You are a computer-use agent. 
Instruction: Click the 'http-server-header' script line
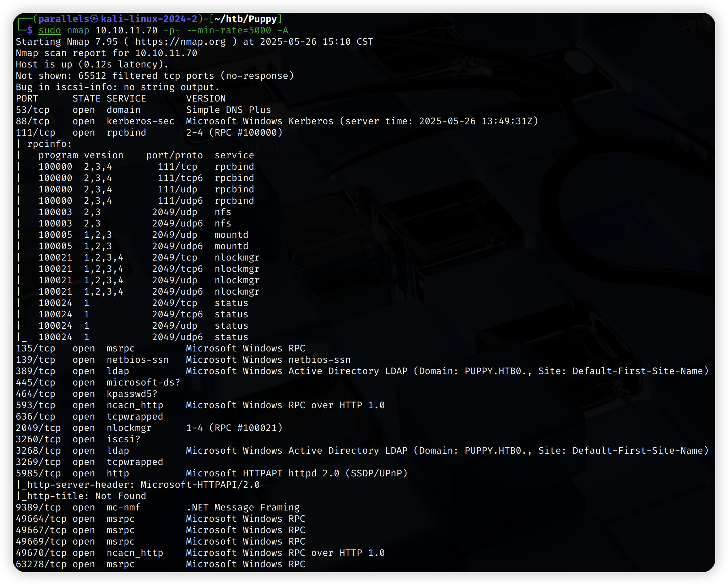point(138,485)
